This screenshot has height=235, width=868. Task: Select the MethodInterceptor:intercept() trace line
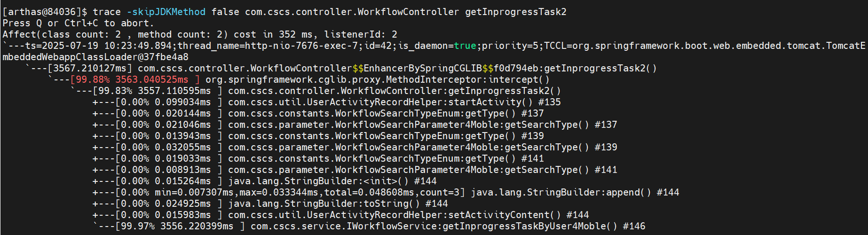pos(378,79)
